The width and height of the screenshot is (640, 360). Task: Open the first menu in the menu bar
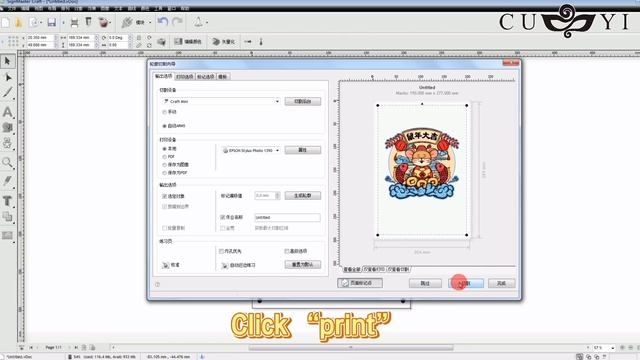[12, 8]
